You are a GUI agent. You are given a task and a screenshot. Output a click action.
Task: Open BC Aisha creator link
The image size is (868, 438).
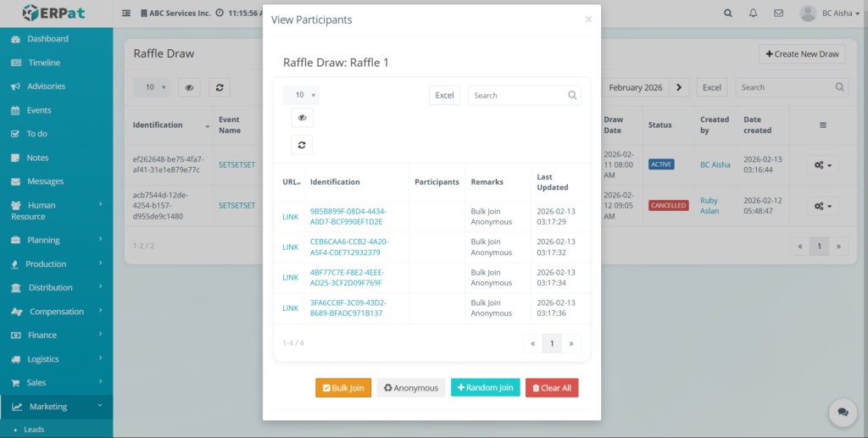pyautogui.click(x=715, y=165)
